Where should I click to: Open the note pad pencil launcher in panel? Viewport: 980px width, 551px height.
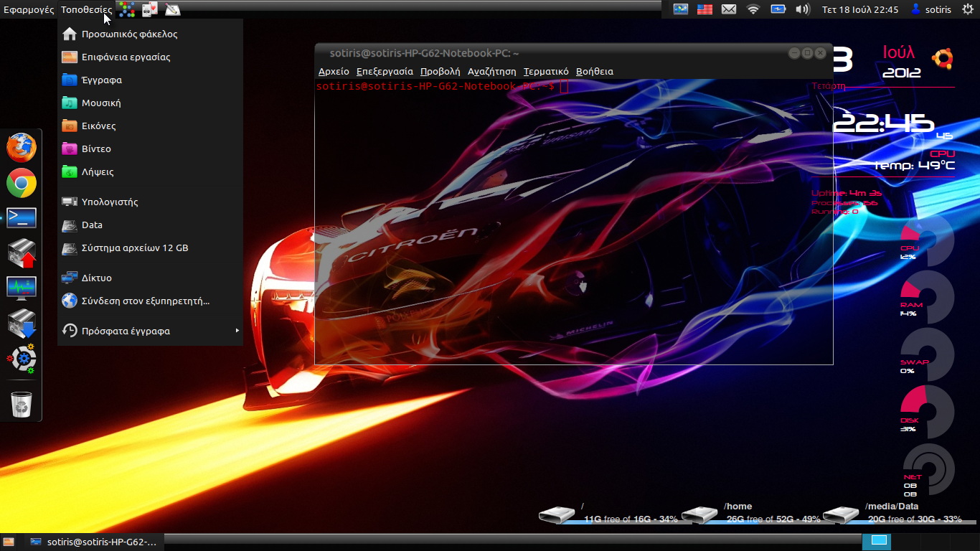pyautogui.click(x=172, y=9)
